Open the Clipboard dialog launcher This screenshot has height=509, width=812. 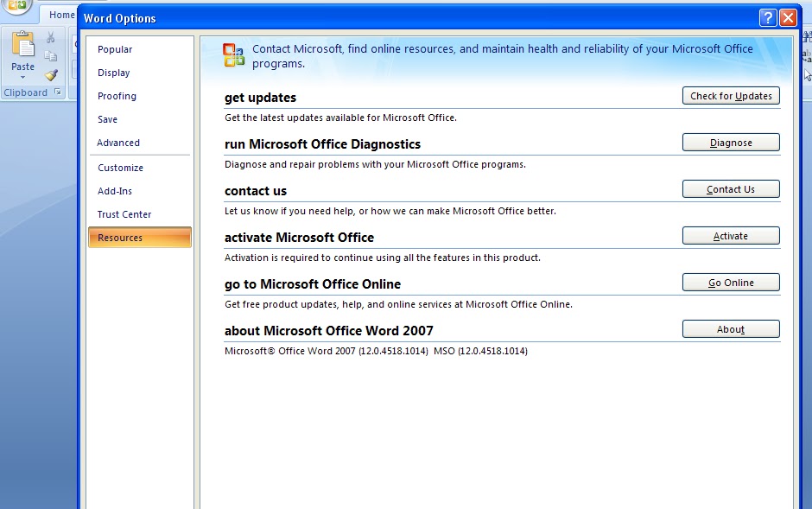click(58, 92)
